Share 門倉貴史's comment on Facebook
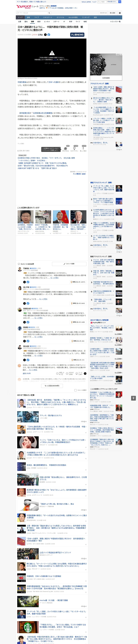 click(x=28, y=282)
